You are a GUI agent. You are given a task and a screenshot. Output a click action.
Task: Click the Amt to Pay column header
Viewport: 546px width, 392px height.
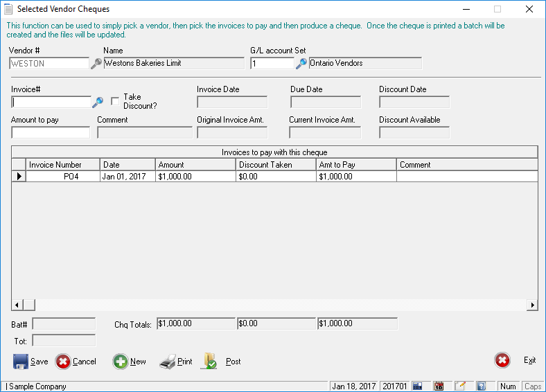355,165
